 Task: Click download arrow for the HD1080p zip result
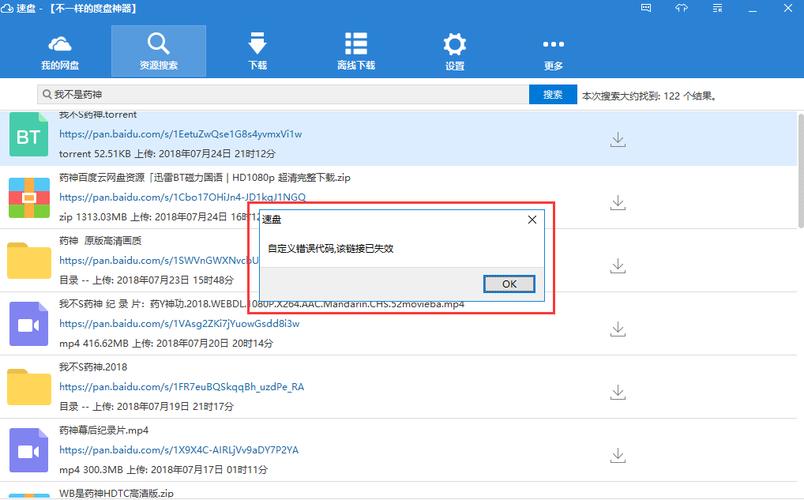pyautogui.click(x=618, y=202)
